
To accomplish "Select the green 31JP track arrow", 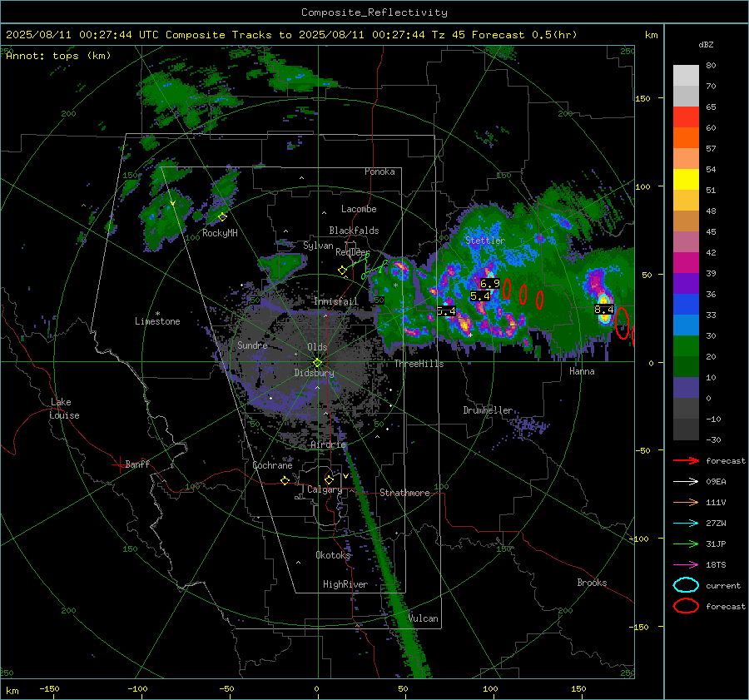I will [x=686, y=544].
